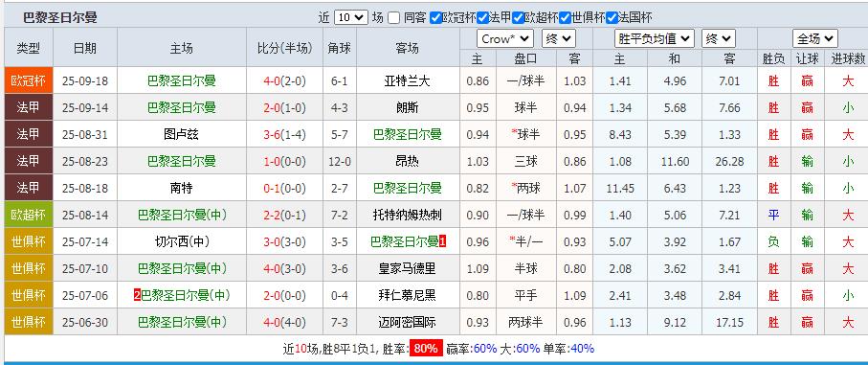Click the 盘口 column header

click(525, 58)
